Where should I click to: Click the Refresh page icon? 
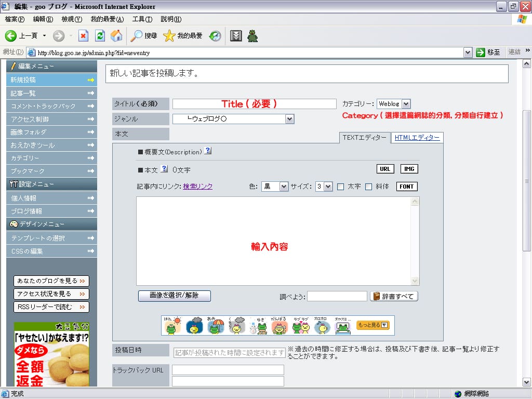pos(100,36)
